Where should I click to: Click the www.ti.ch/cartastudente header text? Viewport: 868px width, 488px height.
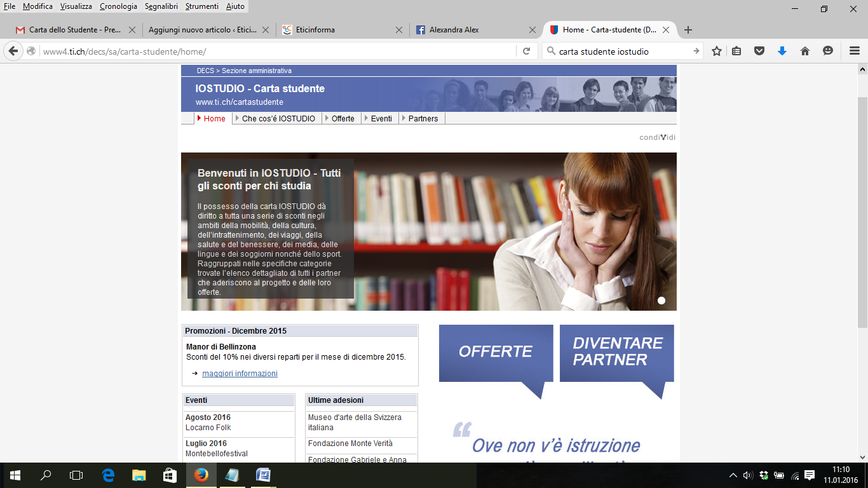[x=240, y=102]
